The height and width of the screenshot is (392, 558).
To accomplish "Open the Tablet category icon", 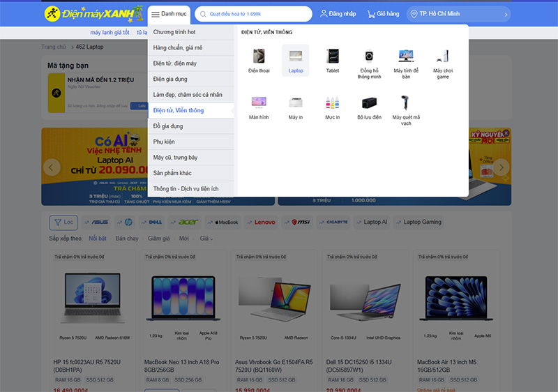I will click(x=333, y=61).
